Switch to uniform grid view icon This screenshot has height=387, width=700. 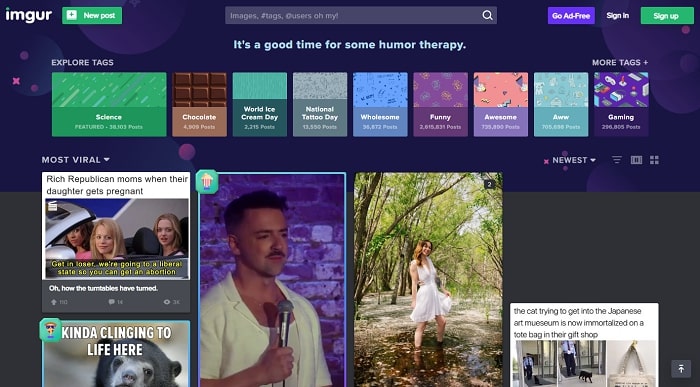click(654, 160)
